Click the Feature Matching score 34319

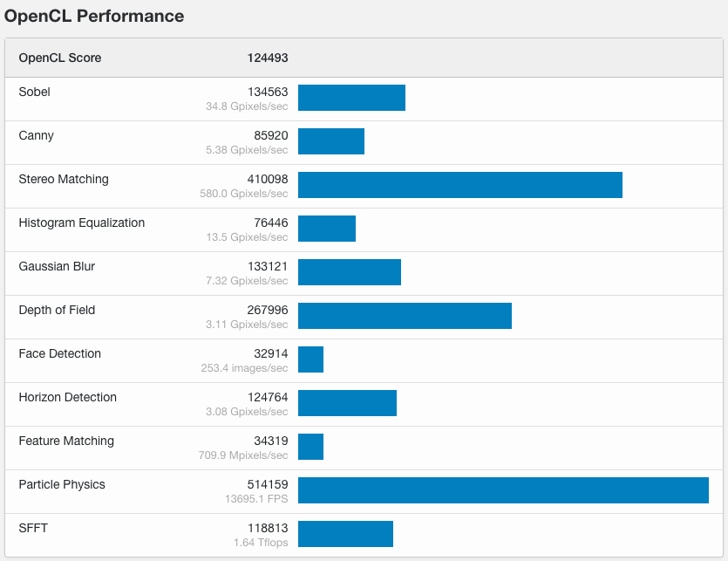pos(270,441)
